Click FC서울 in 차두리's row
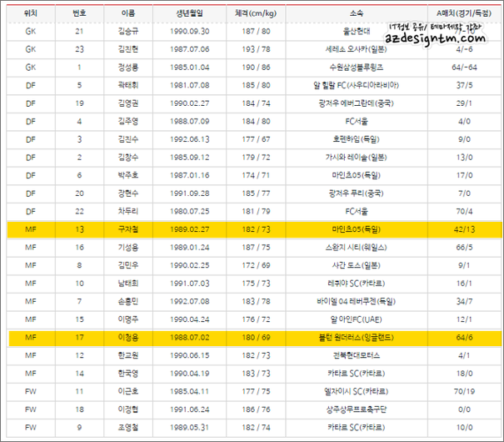Screen dimensions: 504x442 click(x=357, y=212)
